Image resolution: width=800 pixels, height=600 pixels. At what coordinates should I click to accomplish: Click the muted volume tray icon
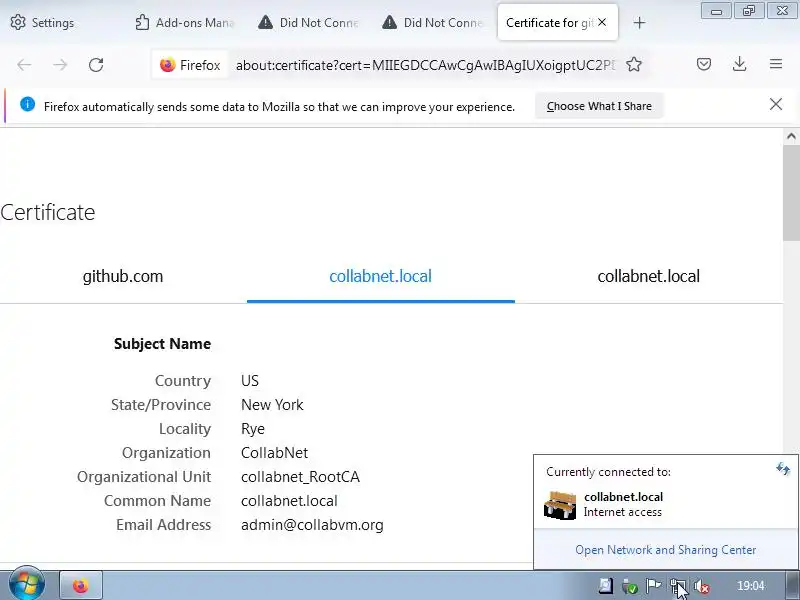pyautogui.click(x=702, y=586)
